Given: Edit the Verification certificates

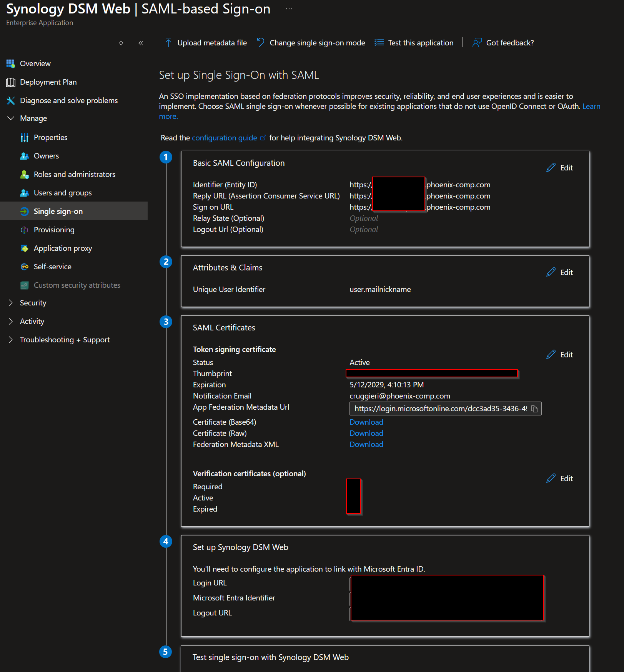Looking at the screenshot, I should point(566,479).
